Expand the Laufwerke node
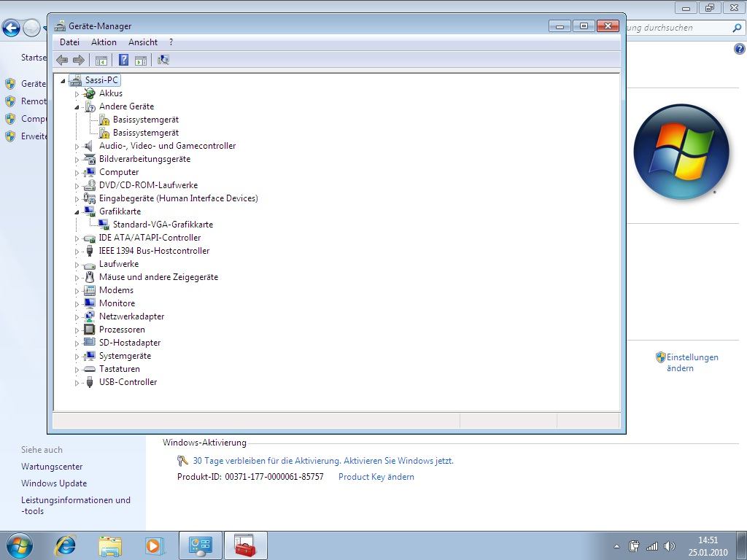 (77, 264)
